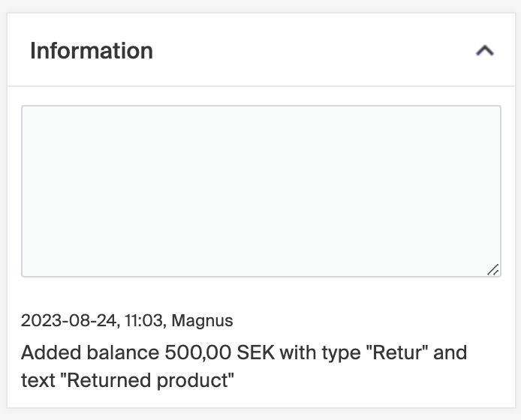The image size is (521, 420).
Task: Click the 2023-08-24 date in the log entry
Action: (69, 321)
